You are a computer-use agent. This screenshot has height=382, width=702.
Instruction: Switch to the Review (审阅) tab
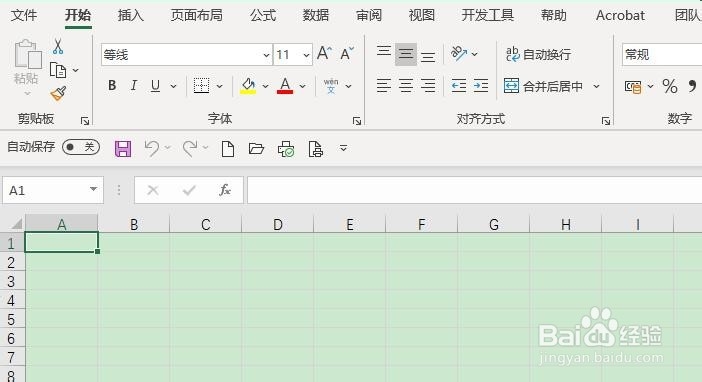coord(369,15)
